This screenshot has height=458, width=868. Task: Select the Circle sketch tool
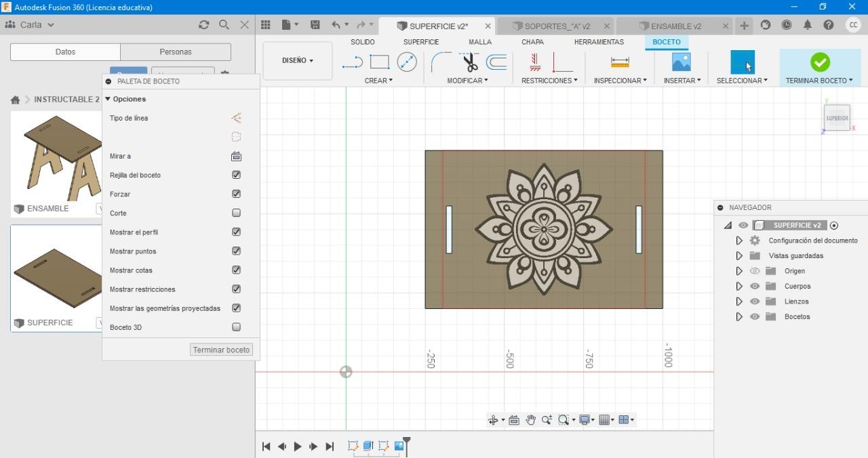pos(407,62)
